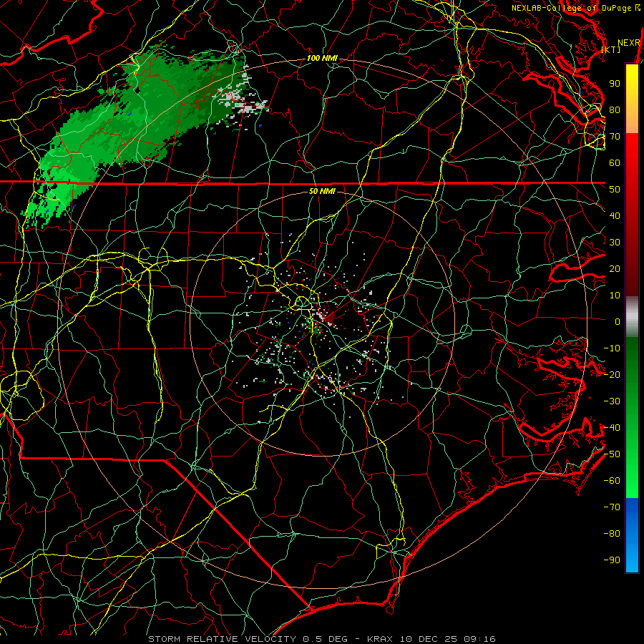Screen dimensions: 644x644
Task: Select the 60 value on the velocity scale
Action: 615,162
